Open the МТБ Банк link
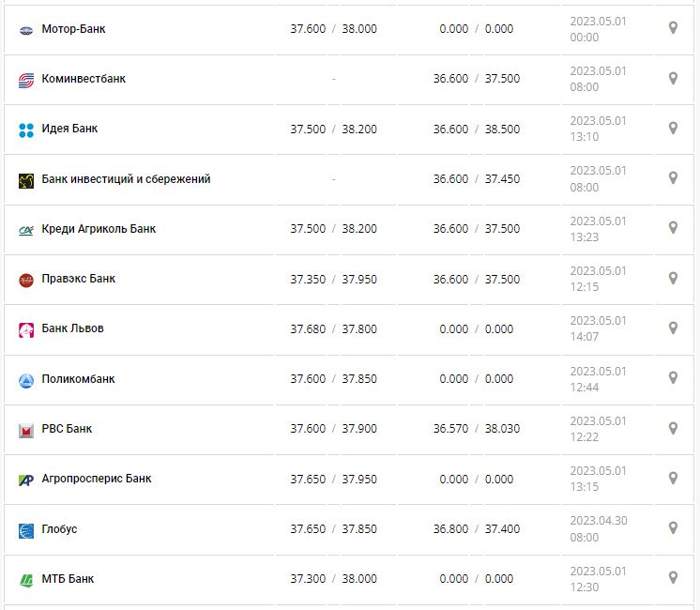Screen dimensions: 700x610 tap(68, 579)
